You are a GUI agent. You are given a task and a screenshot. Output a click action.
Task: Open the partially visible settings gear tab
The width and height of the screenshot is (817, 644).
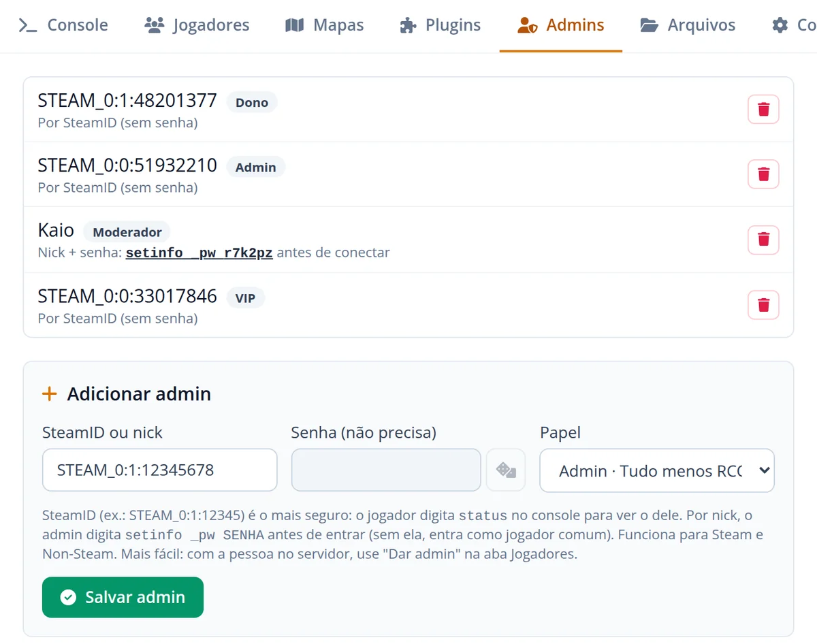(x=793, y=25)
